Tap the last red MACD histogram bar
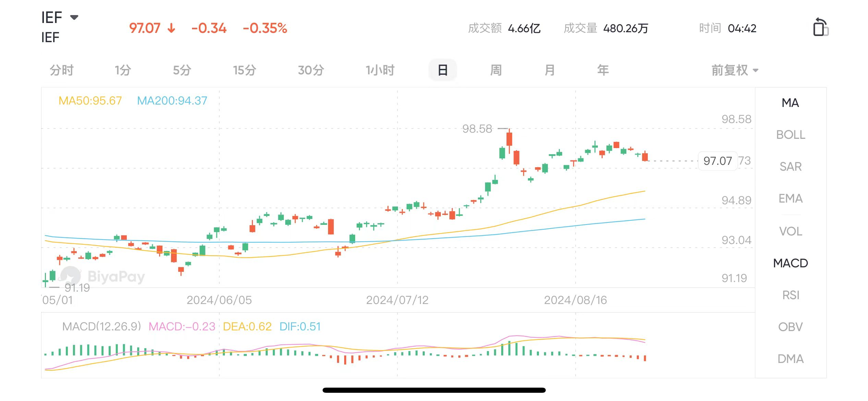Viewport: 868px width, 401px height. (645, 358)
